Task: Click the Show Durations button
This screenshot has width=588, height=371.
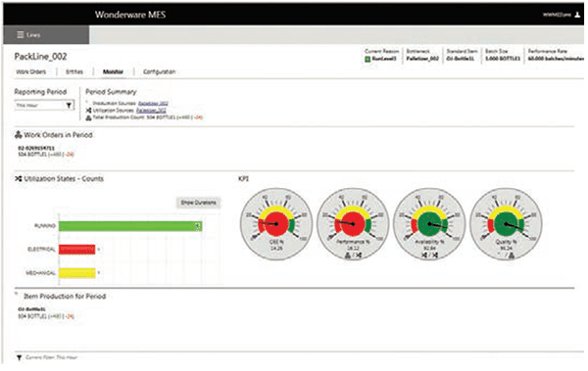Action: pos(198,203)
